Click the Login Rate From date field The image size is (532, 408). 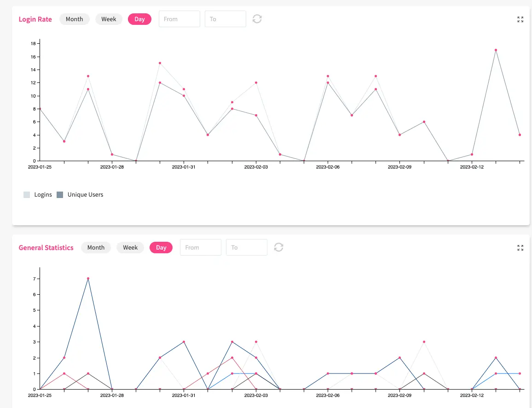(179, 19)
